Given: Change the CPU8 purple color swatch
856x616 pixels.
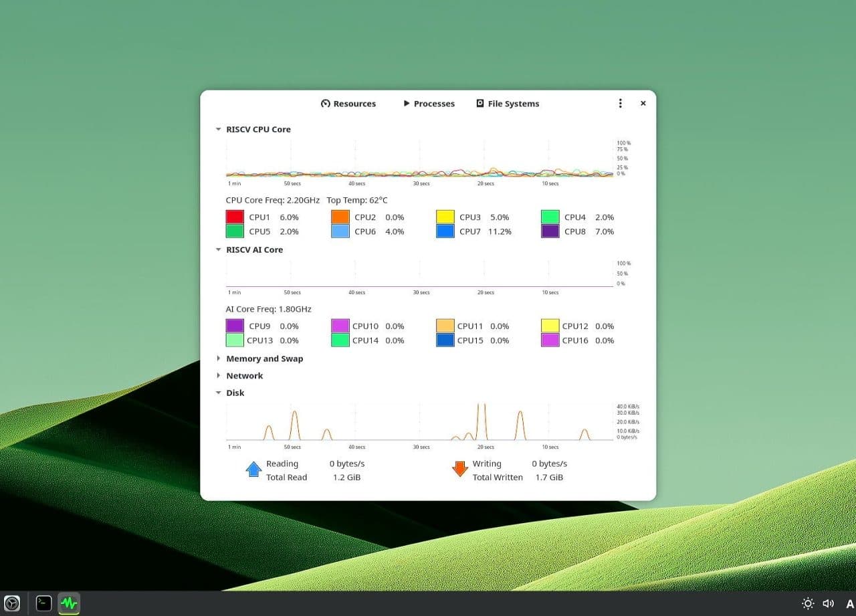Looking at the screenshot, I should [550, 231].
